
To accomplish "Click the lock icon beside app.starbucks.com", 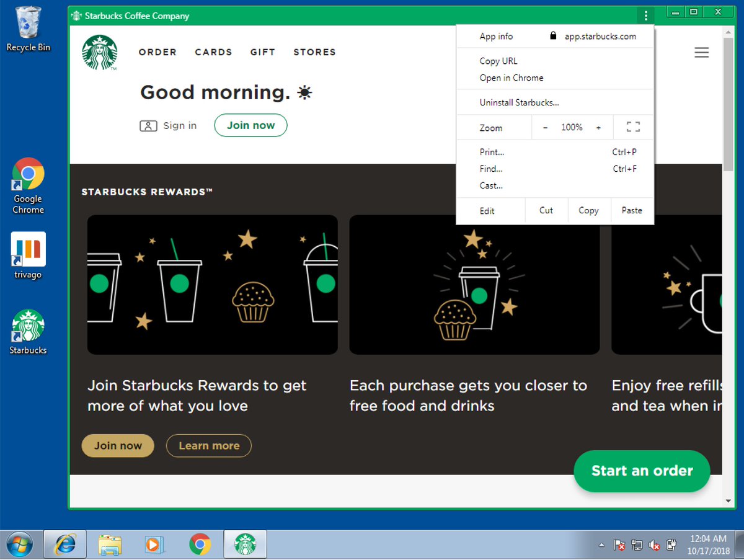I will click(554, 36).
